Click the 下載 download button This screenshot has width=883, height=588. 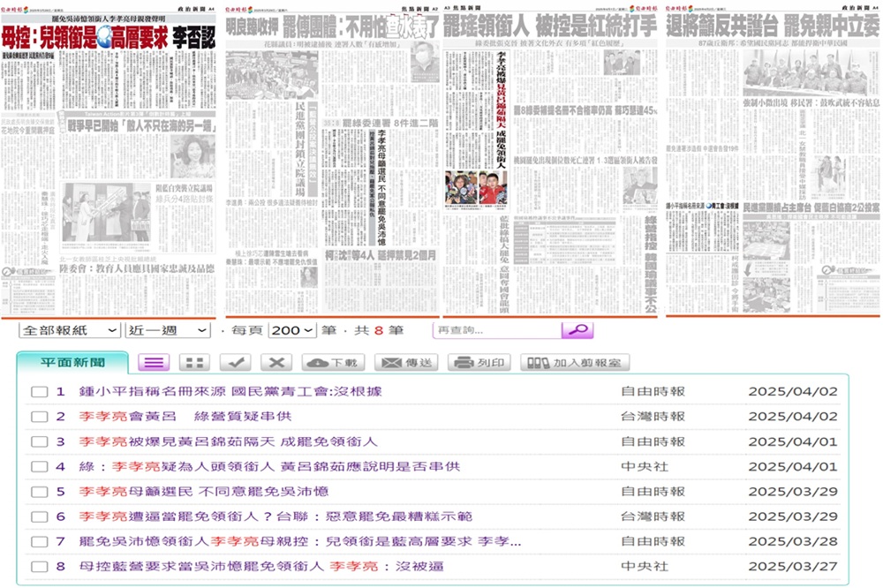coord(333,363)
